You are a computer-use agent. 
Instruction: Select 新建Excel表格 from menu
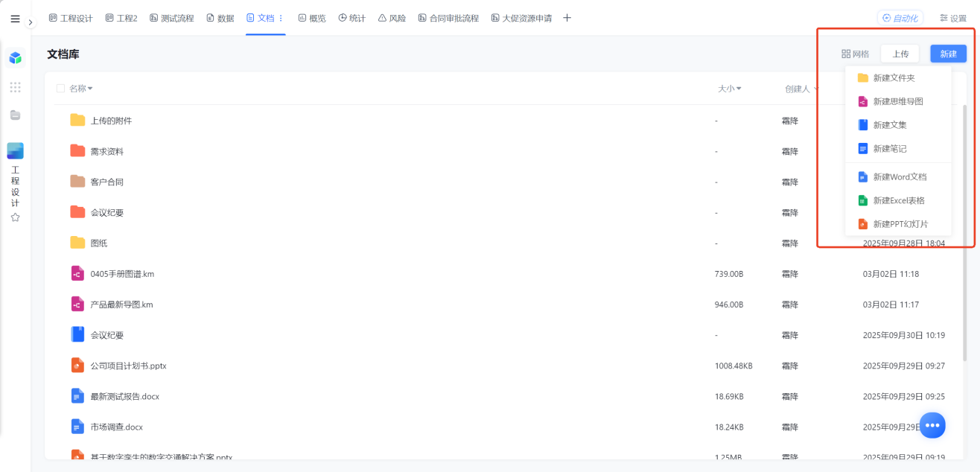[898, 200]
